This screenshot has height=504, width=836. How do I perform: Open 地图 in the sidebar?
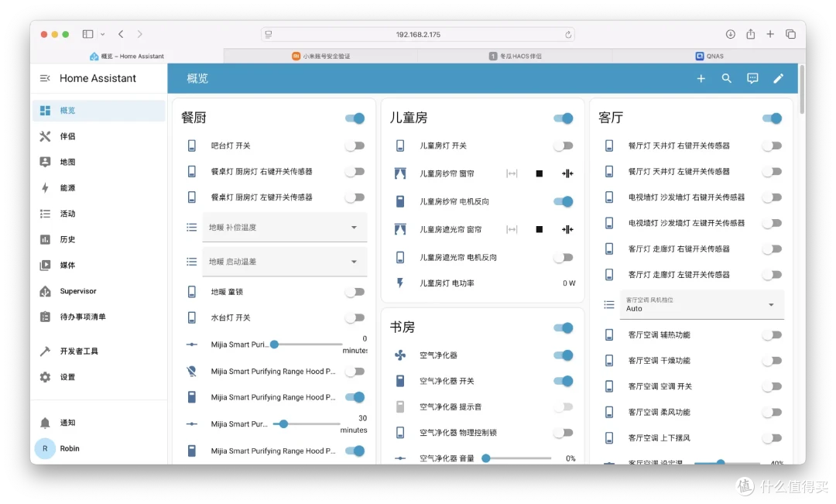tap(98, 162)
